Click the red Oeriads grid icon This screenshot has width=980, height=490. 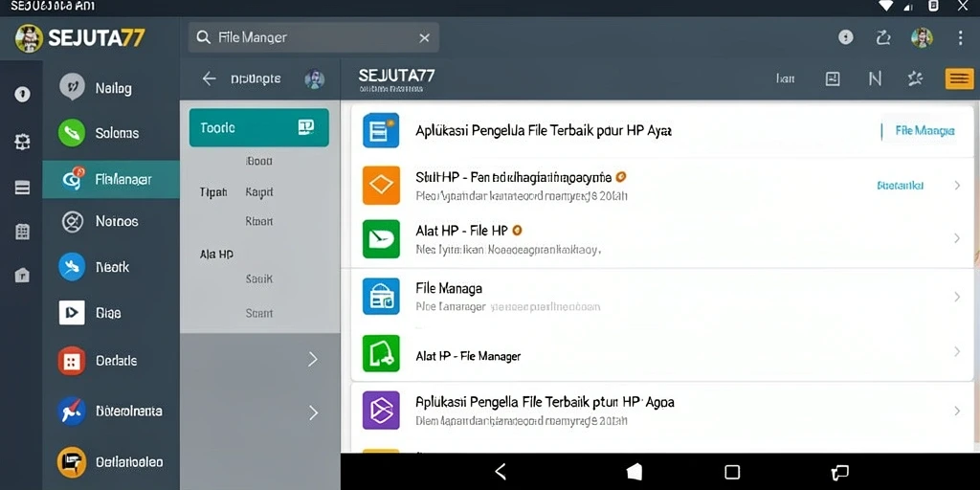tap(71, 361)
